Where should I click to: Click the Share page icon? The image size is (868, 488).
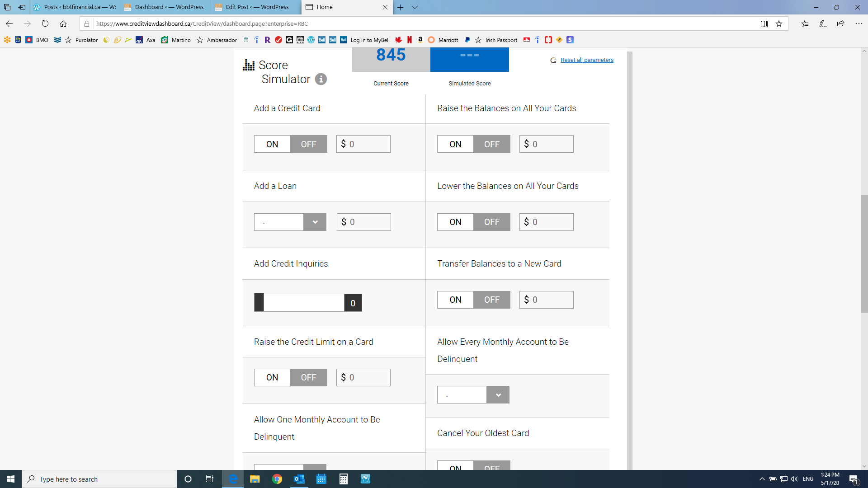(x=840, y=23)
